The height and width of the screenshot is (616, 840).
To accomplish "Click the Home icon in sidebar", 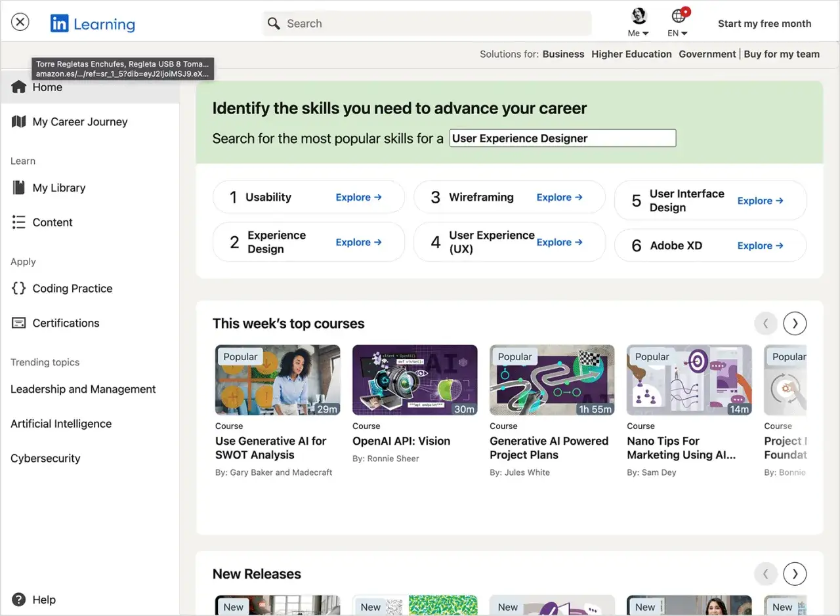I will (19, 87).
